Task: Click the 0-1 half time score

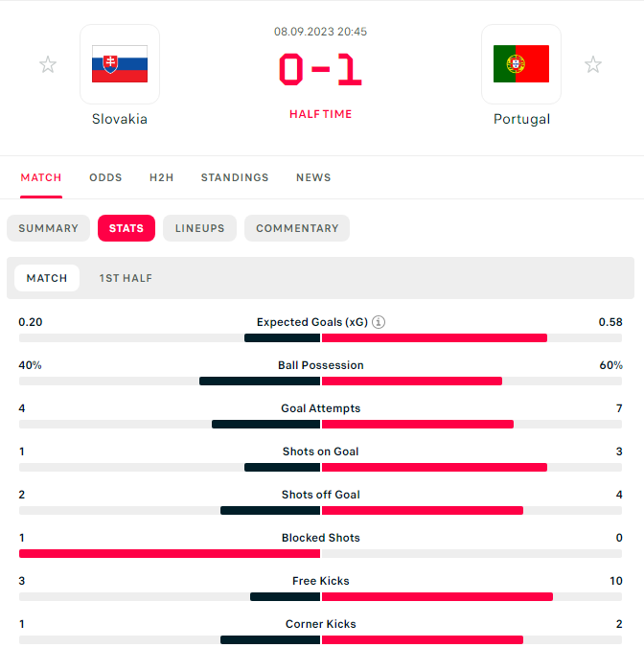Action: click(320, 69)
